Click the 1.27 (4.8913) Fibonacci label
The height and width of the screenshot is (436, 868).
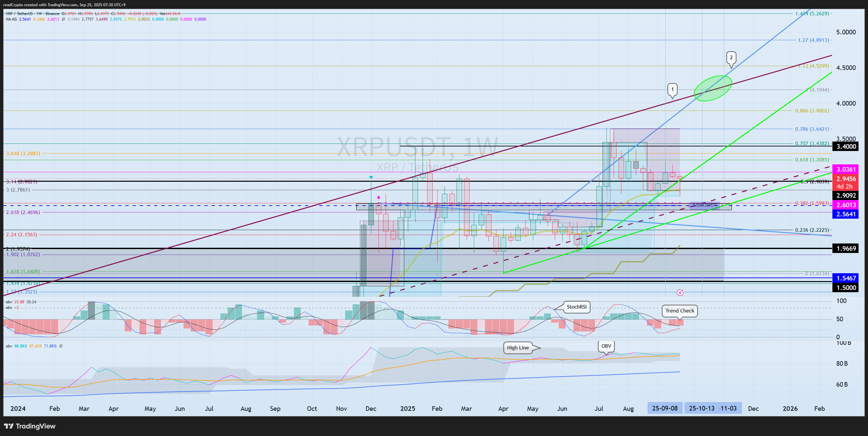click(x=813, y=40)
